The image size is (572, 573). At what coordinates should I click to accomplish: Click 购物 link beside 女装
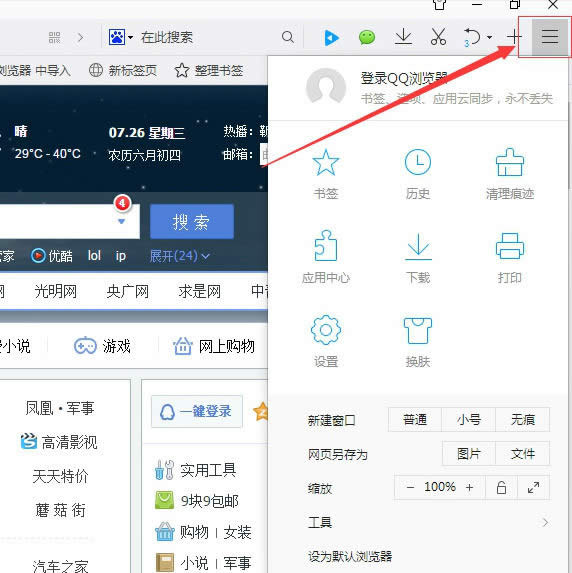(194, 532)
